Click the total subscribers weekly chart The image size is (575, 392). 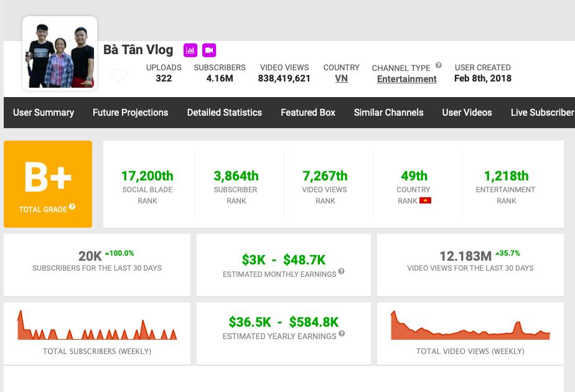tap(97, 326)
